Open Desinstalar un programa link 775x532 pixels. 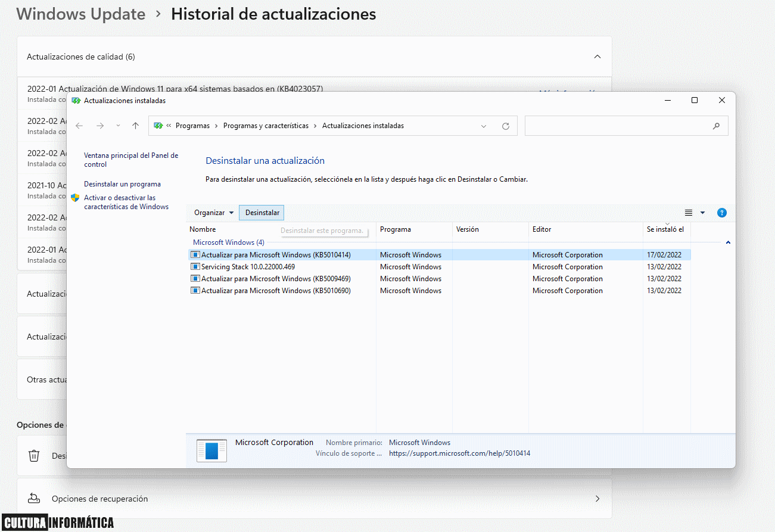[122, 184]
